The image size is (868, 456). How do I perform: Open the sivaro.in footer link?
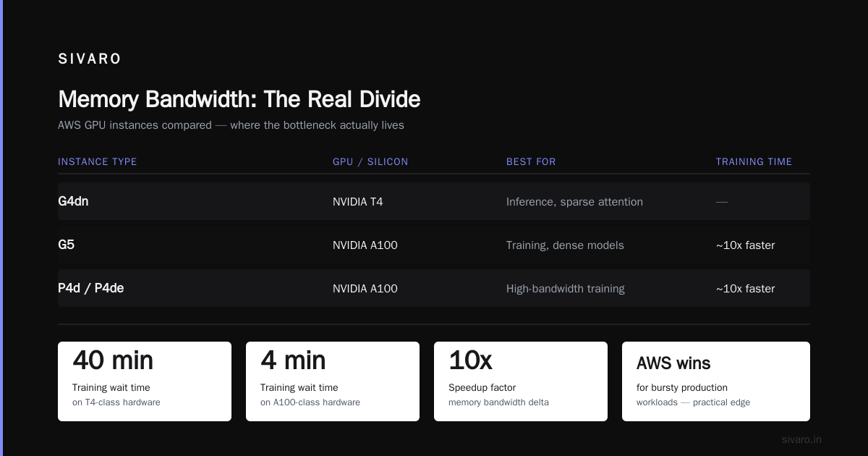click(801, 439)
